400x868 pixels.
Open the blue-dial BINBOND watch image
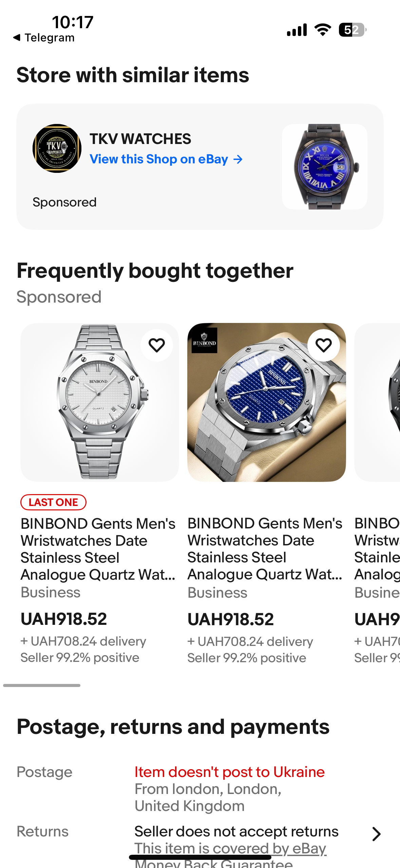click(266, 402)
